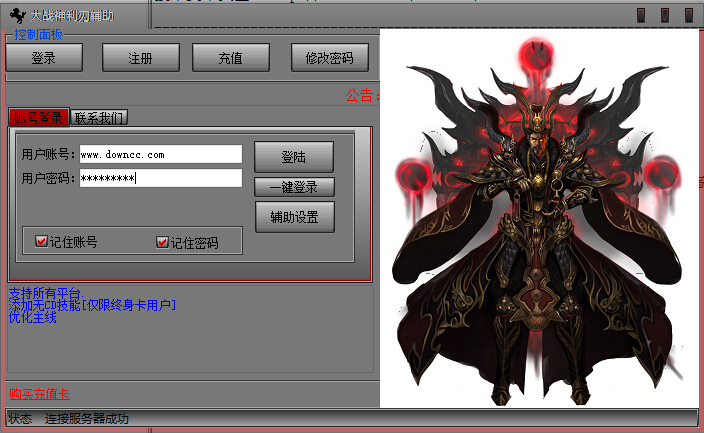Focus the 用户账号 input field

click(161, 154)
